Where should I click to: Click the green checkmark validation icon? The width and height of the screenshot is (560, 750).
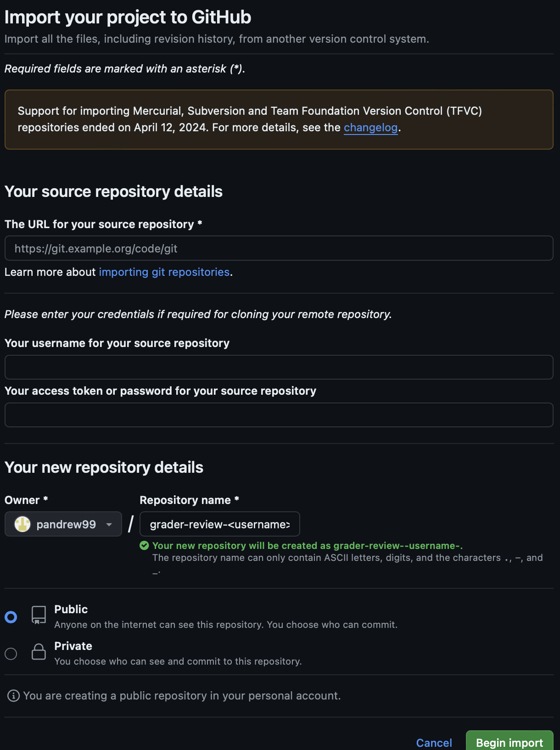click(144, 545)
